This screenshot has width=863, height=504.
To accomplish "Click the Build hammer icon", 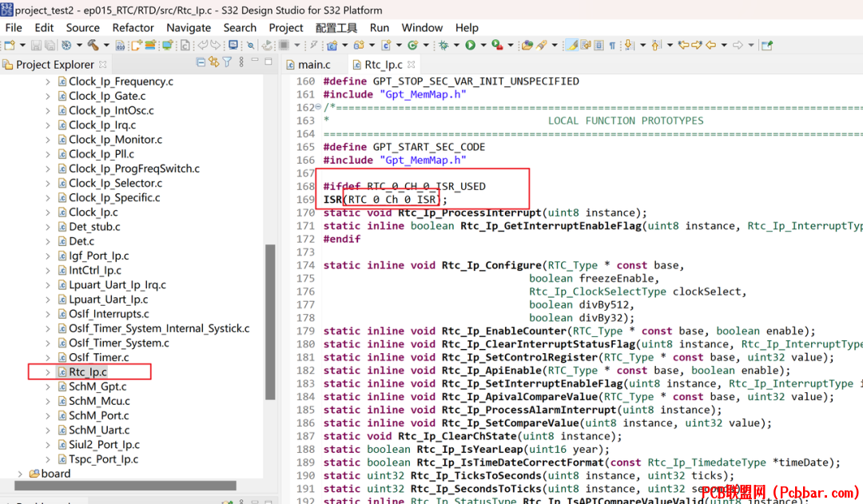I will pyautogui.click(x=93, y=45).
